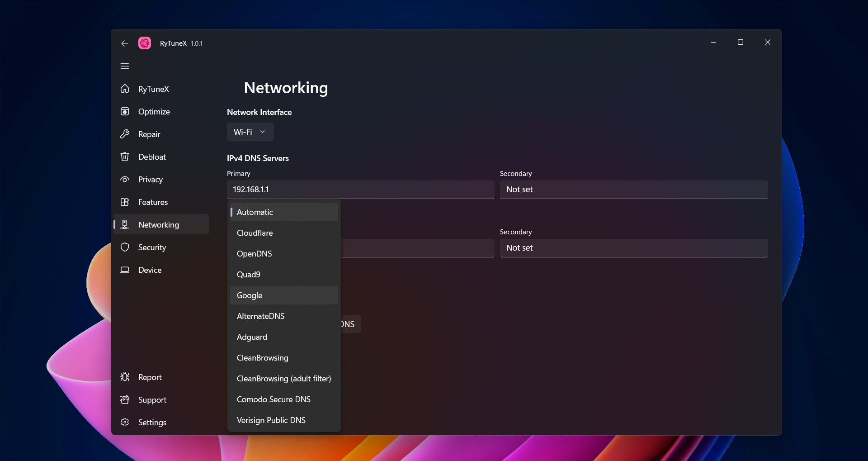This screenshot has width=868, height=461.
Task: Select Verisign Public DNS
Action: click(284, 420)
